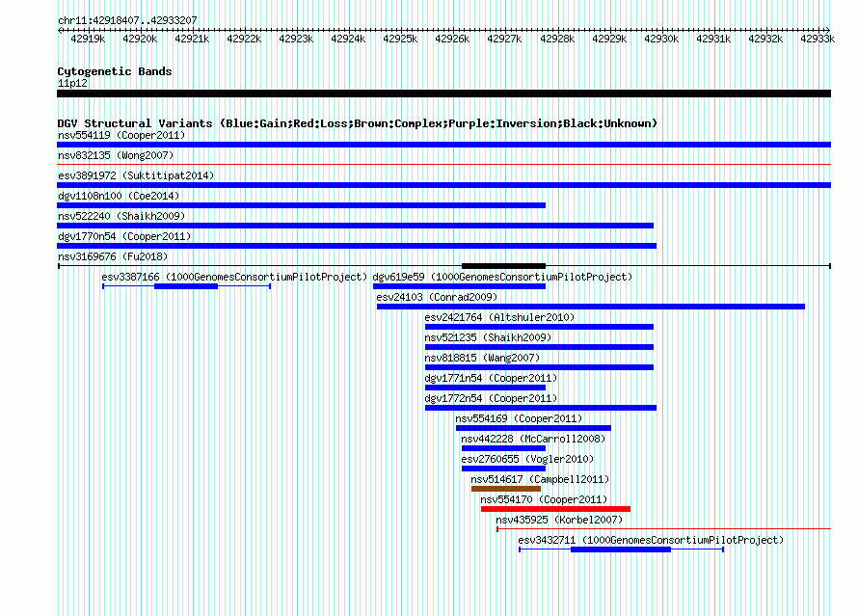Viewport: 858px width, 616px height.
Task: Select the nsv818815 blue bar
Action: tap(540, 367)
